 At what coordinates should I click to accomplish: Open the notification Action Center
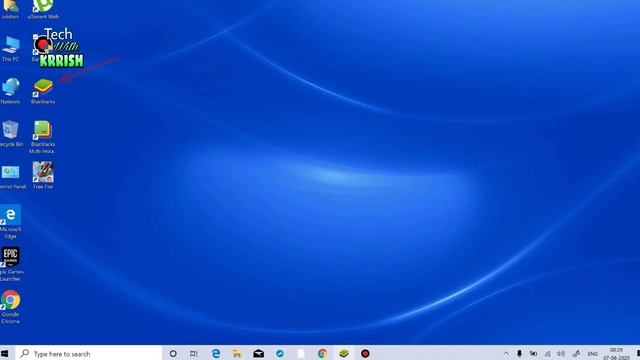(x=637, y=353)
